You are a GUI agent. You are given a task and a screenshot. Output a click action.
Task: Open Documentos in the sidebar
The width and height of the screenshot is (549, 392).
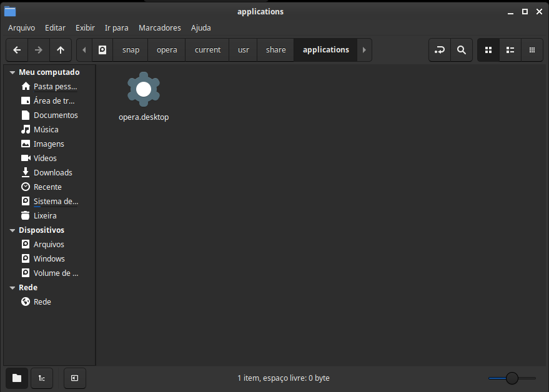(x=49, y=115)
